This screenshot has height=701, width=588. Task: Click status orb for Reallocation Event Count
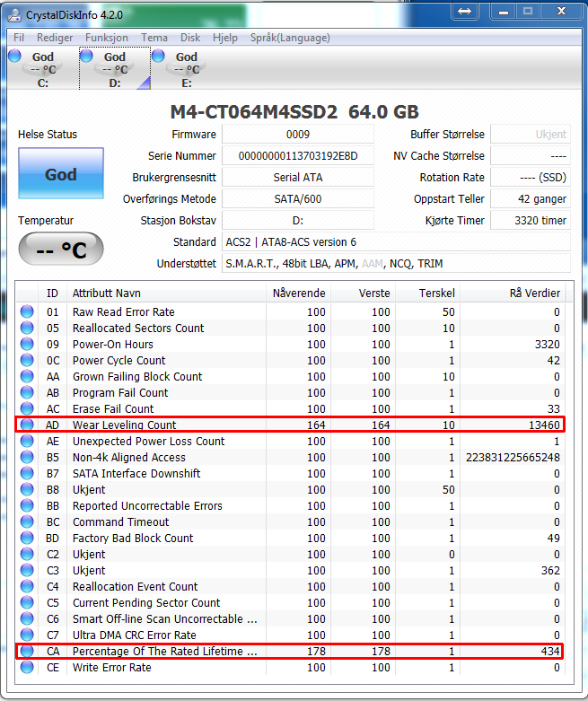(x=27, y=586)
